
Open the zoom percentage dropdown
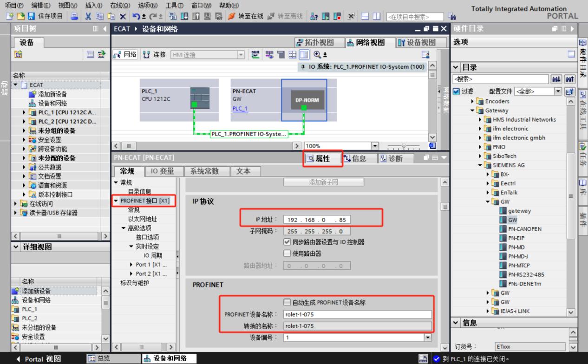tap(375, 146)
